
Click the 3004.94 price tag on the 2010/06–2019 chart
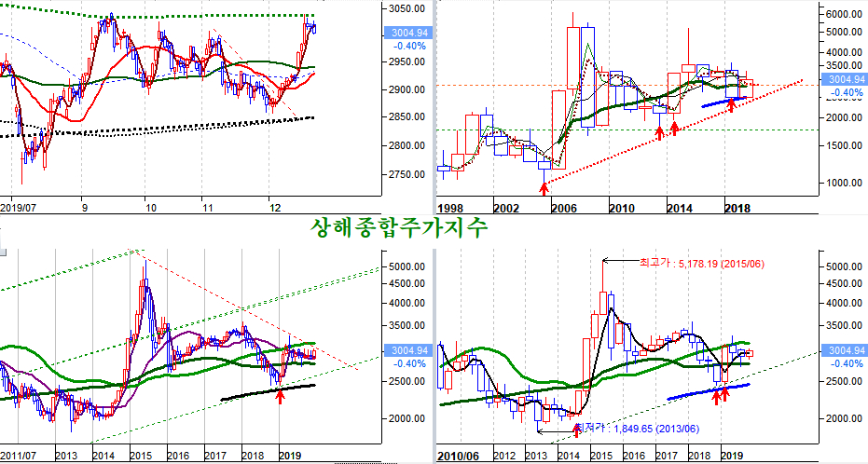pos(845,350)
